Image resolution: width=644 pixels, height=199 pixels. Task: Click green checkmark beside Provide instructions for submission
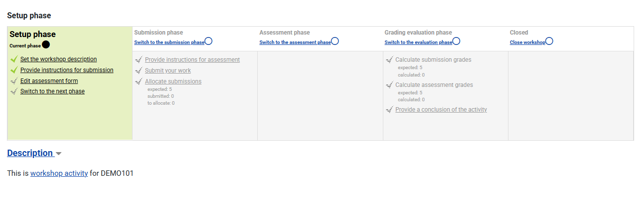14,70
